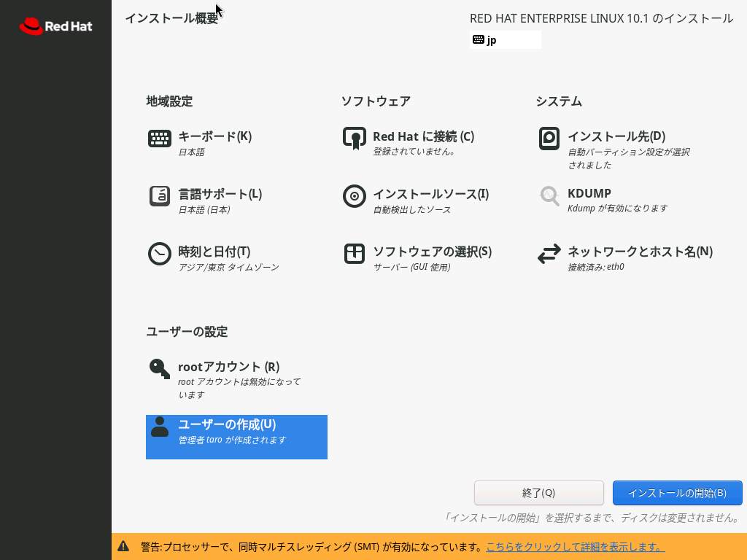Select the ユーザーの作成(U) entry
747x560 pixels.
tap(227, 424)
